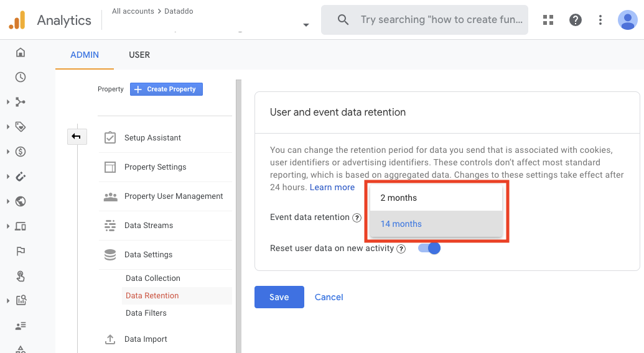This screenshot has height=353, width=644.
Task: Switch to the USER tab
Action: [139, 55]
